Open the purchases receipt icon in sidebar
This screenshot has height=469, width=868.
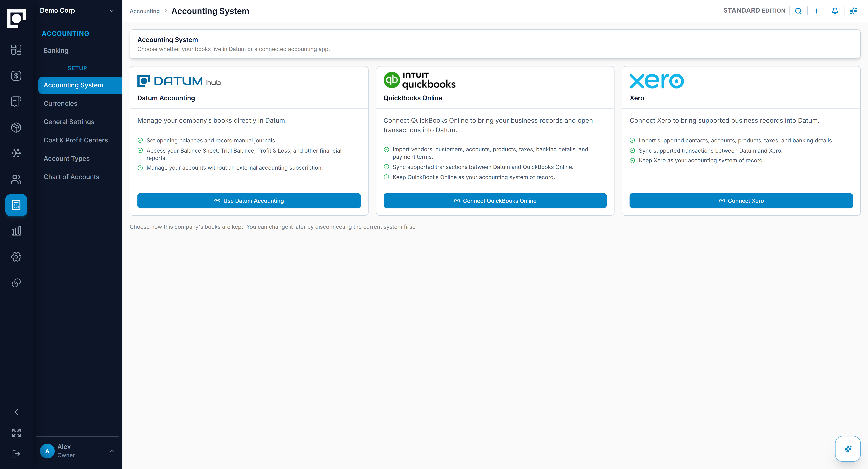[16, 101]
